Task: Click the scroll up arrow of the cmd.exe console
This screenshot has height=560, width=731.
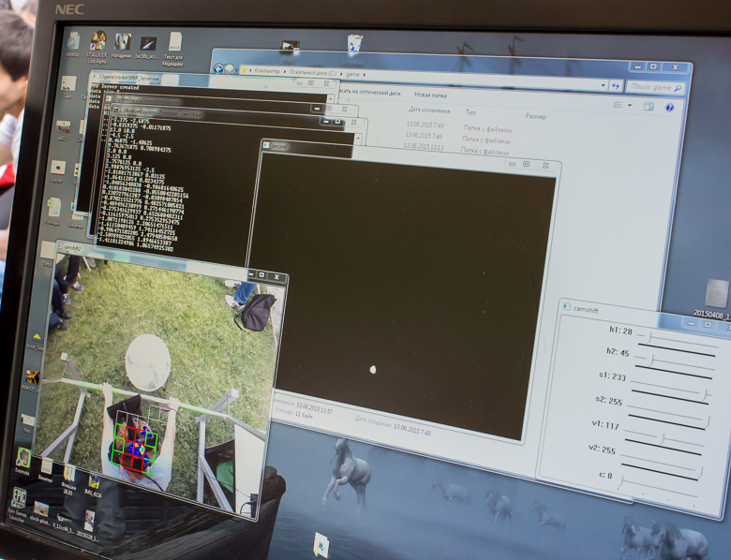Action: coord(358,139)
